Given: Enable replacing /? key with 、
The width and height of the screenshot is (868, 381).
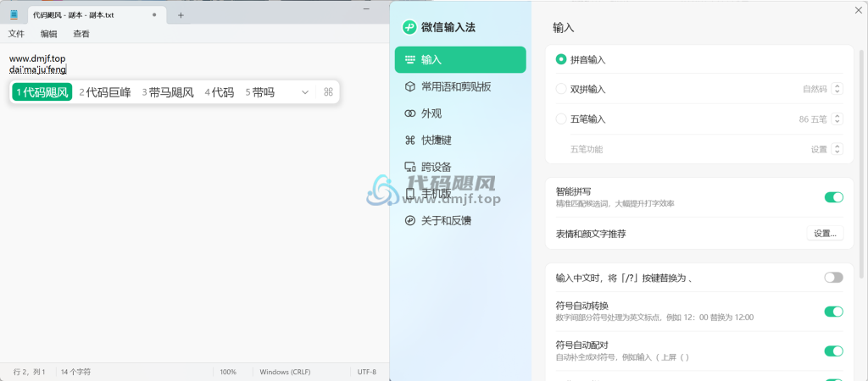Looking at the screenshot, I should (x=834, y=278).
